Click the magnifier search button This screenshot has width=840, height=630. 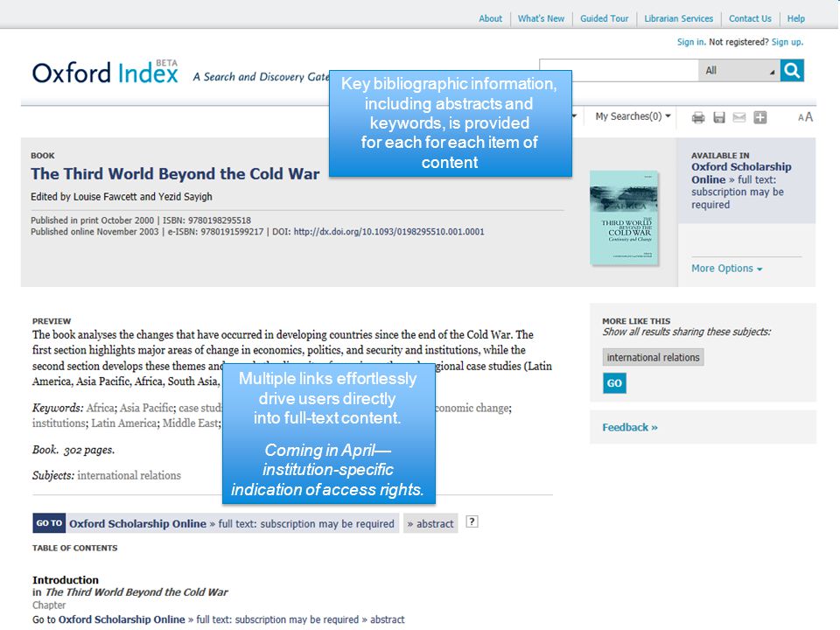click(x=792, y=70)
